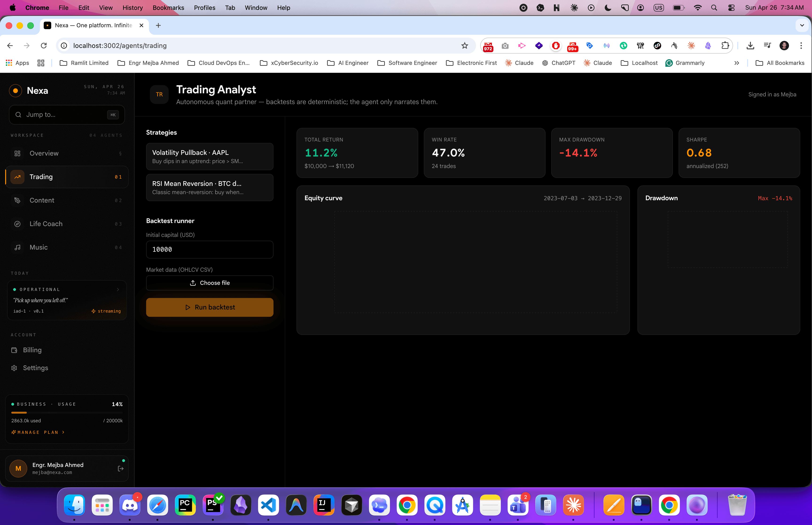Image resolution: width=812 pixels, height=525 pixels.
Task: Click the Max Drawdown -14.1% value
Action: pos(578,153)
